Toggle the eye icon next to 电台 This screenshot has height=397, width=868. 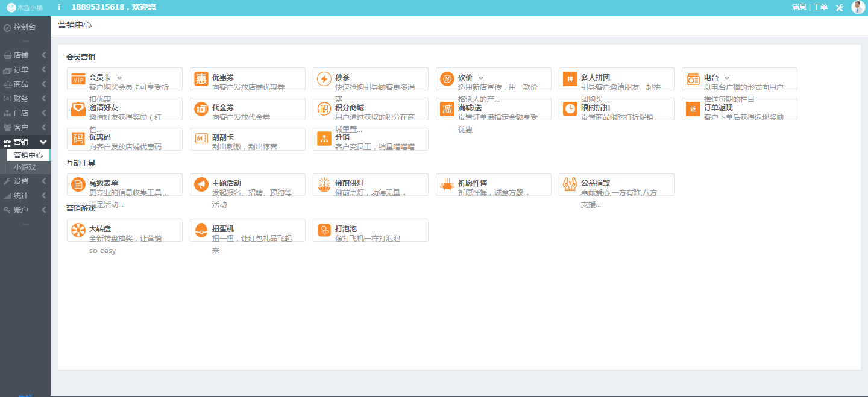727,78
